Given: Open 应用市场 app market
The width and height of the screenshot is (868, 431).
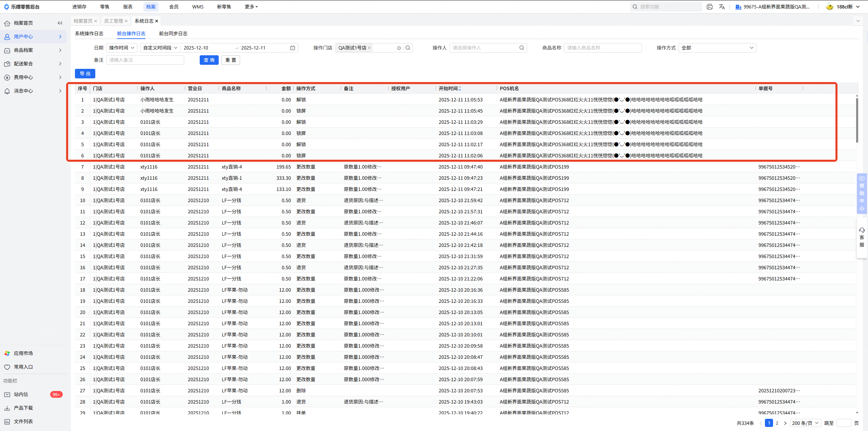Looking at the screenshot, I should [23, 353].
